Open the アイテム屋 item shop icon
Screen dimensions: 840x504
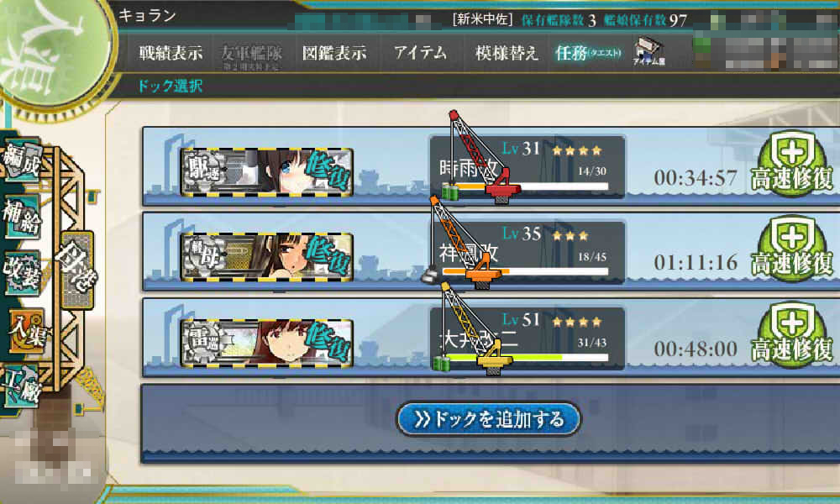tap(648, 51)
